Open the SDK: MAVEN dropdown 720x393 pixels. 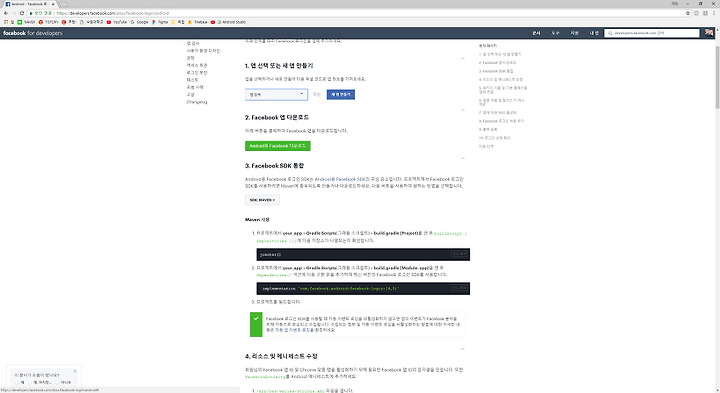tap(262, 200)
